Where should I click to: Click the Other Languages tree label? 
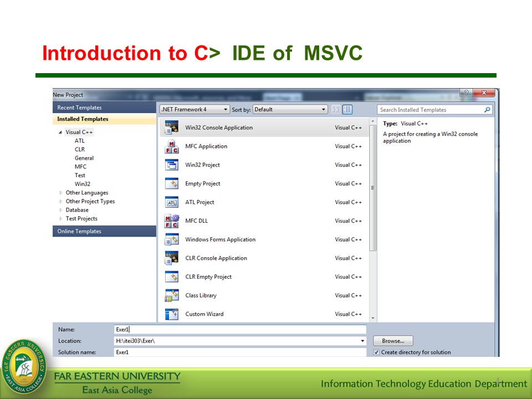(87, 193)
